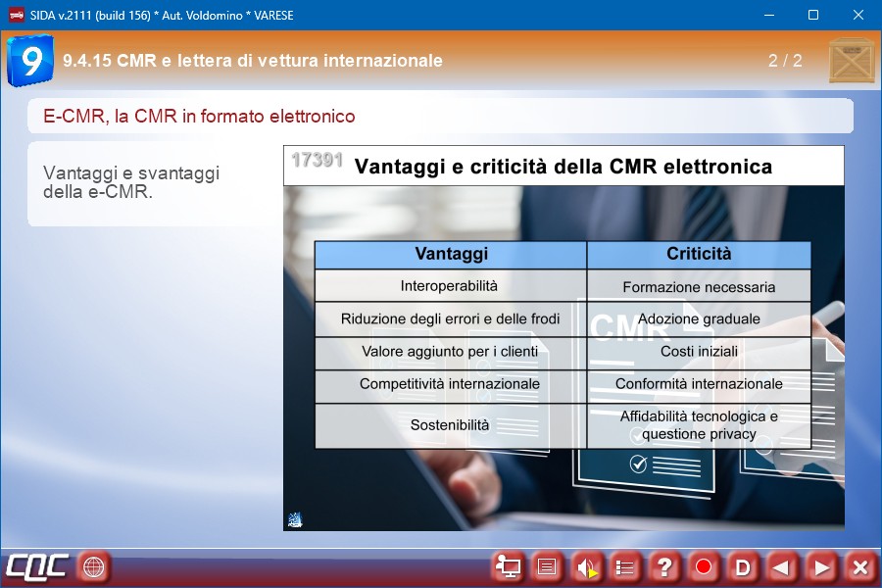Go to the previous slide arrow
Viewport: 882px width, 588px height.
click(782, 566)
